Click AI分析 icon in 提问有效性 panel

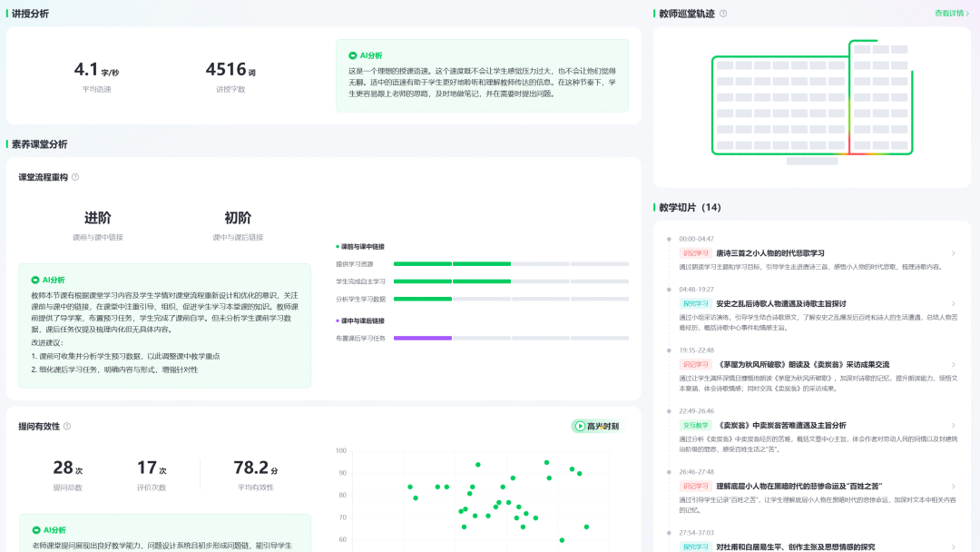tap(35, 530)
